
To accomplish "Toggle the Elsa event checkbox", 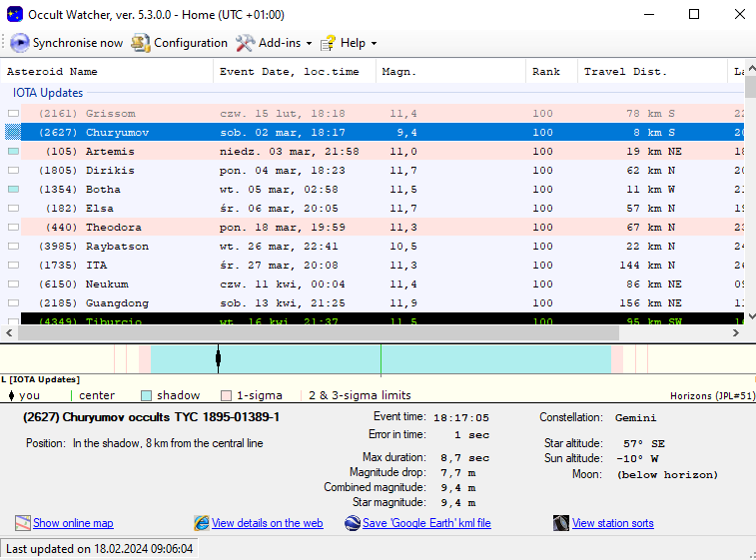I will pyautogui.click(x=14, y=209).
